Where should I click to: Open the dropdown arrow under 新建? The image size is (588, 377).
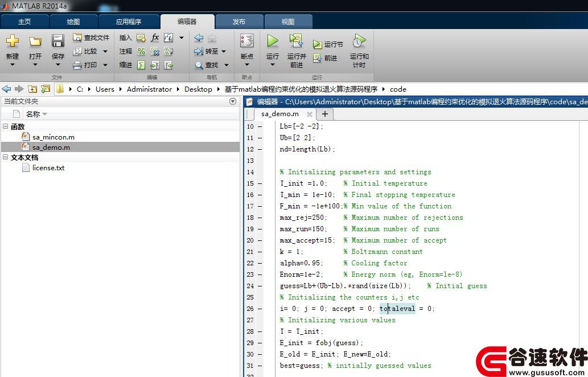point(13,65)
